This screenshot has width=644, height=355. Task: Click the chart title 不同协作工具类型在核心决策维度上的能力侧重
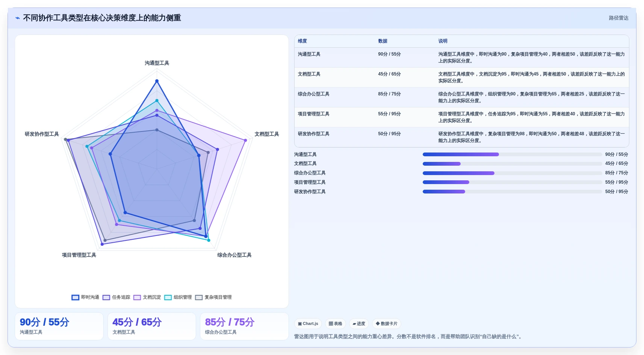(102, 18)
